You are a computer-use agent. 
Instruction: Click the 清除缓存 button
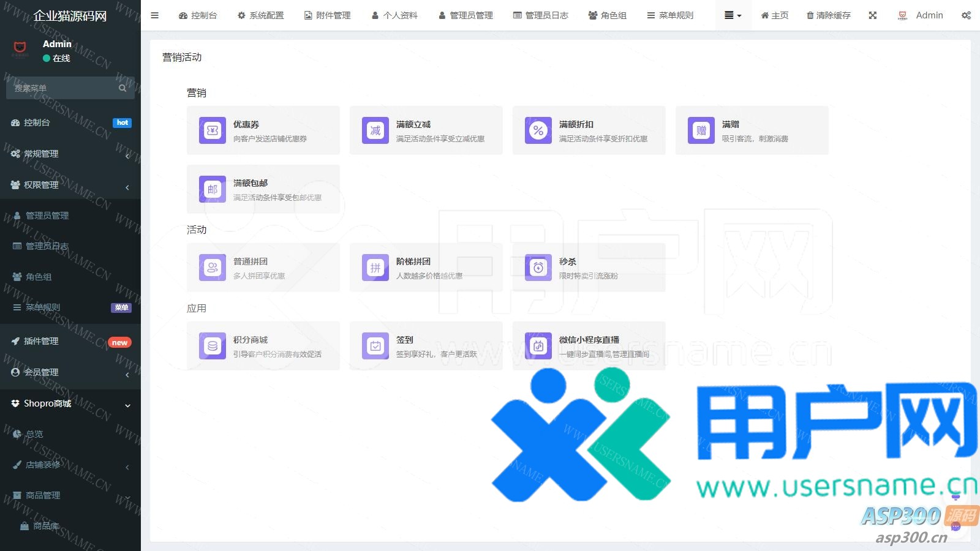[x=828, y=15]
